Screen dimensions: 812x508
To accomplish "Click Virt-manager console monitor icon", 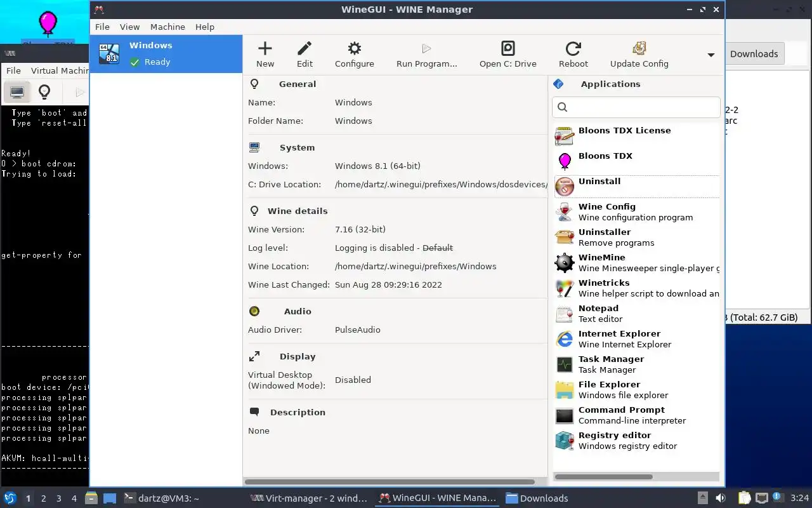I will pyautogui.click(x=17, y=92).
